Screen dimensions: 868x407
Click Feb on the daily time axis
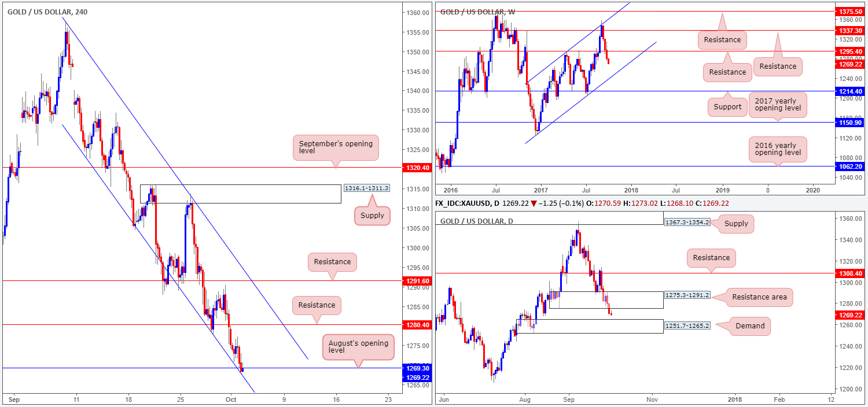tap(779, 399)
